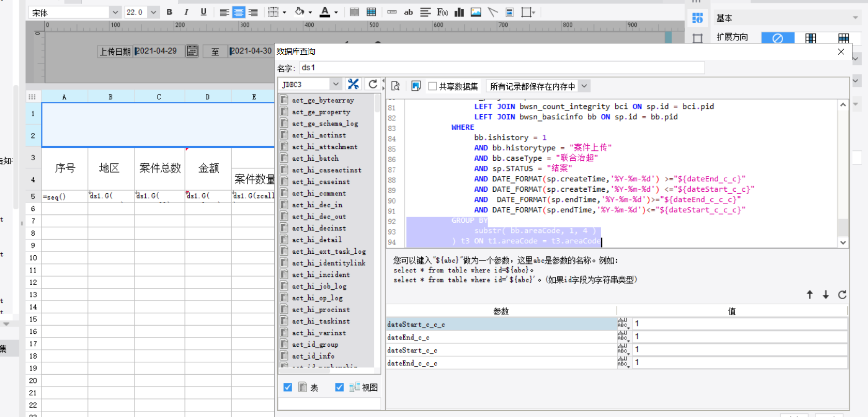This screenshot has width=868, height=417.
Task: Click the merge cells icon
Action: 354,12
